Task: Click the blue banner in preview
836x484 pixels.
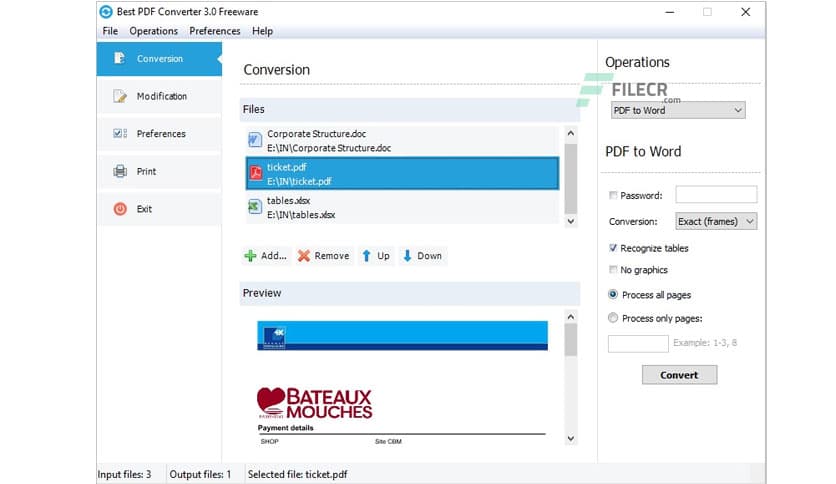Action: (x=403, y=335)
